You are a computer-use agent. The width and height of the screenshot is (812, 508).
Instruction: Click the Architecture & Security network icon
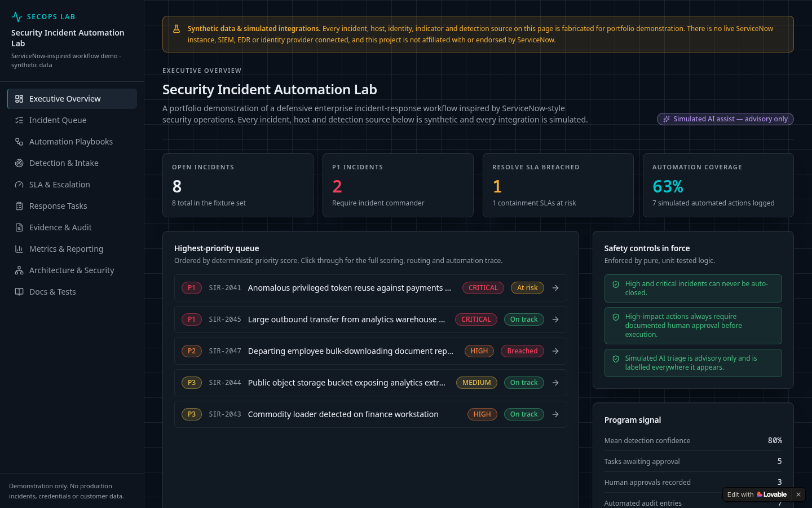(19, 270)
